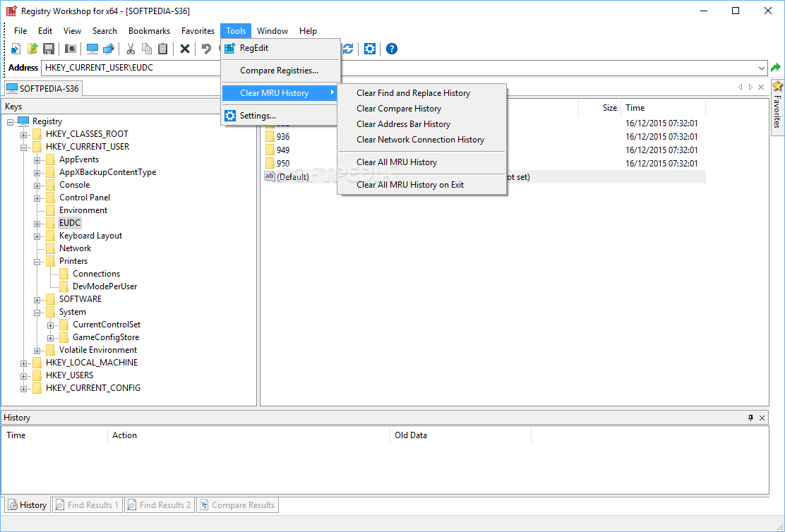Close the History panel
Screen dimensions: 785x532
pyautogui.click(x=762, y=418)
